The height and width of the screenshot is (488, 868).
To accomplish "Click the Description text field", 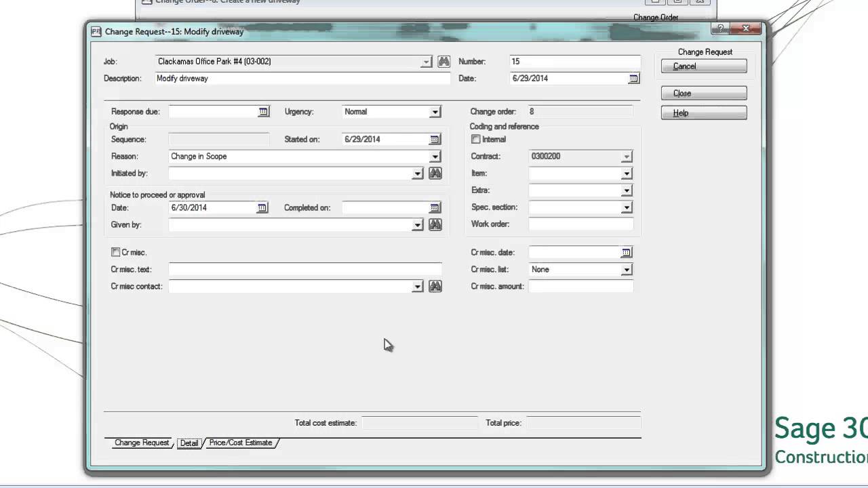I will tap(302, 79).
